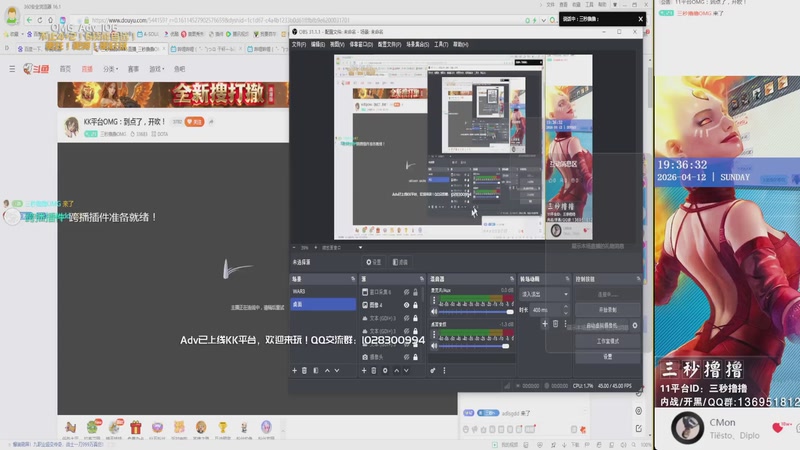Open the 文件(F) menu in OBS
This screenshot has width=800, height=450.
point(299,44)
